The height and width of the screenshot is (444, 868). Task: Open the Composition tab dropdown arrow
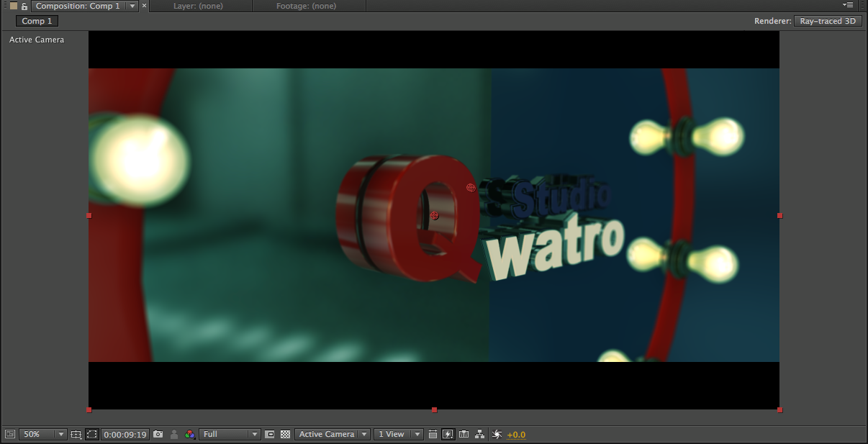tap(132, 6)
